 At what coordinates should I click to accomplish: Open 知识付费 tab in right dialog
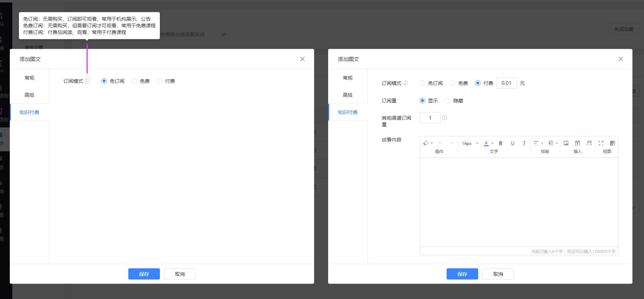(348, 112)
